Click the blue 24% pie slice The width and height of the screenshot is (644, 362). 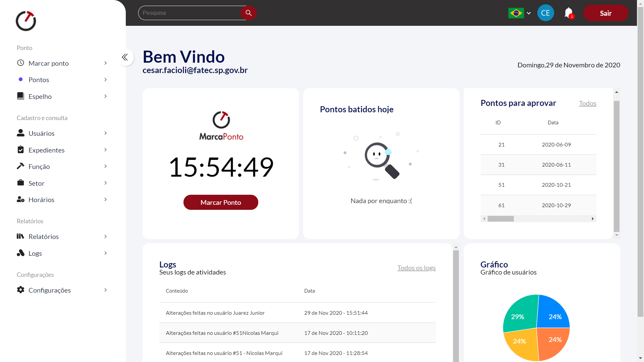pyautogui.click(x=553, y=313)
